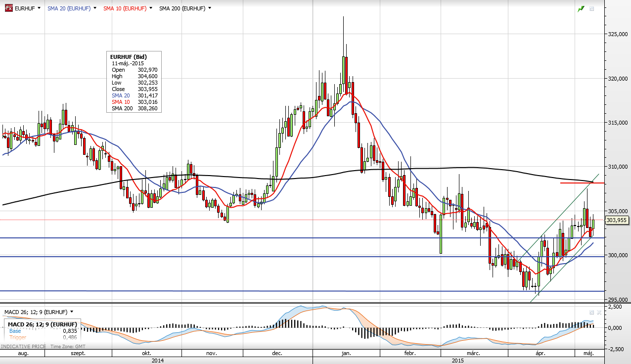Click the 'jan.' month on the time axis
631x364 pixels.
coord(346,353)
